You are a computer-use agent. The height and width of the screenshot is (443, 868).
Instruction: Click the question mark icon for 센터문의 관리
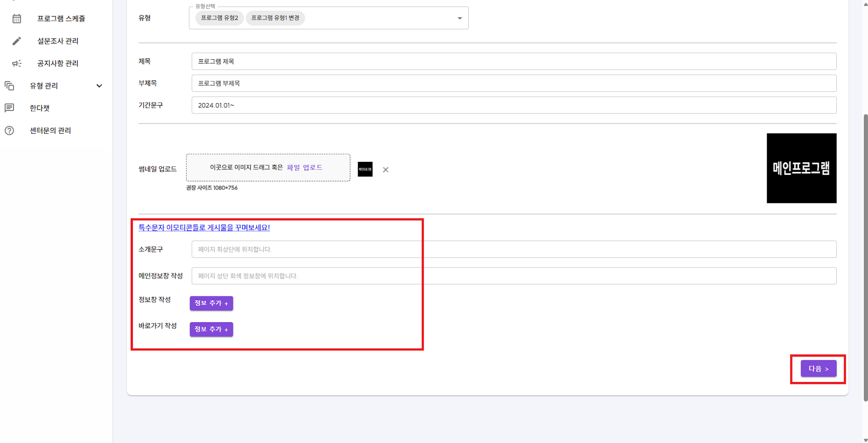9,131
